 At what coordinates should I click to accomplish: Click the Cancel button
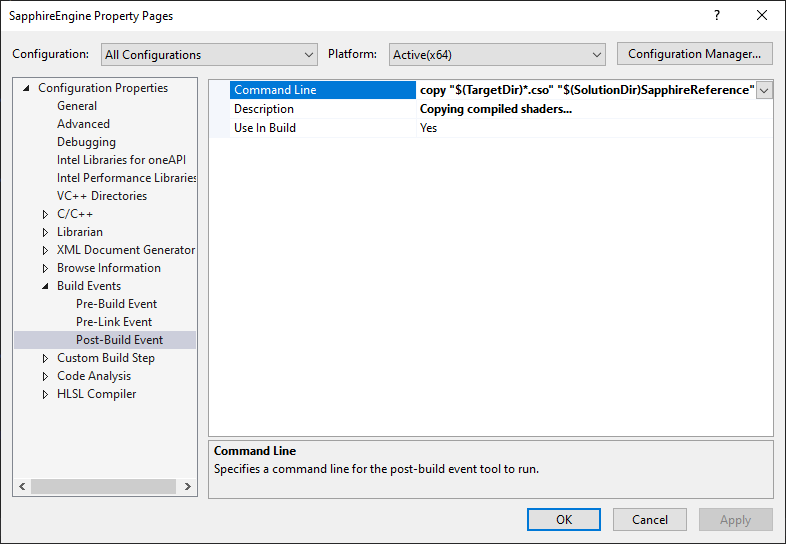[x=649, y=519]
